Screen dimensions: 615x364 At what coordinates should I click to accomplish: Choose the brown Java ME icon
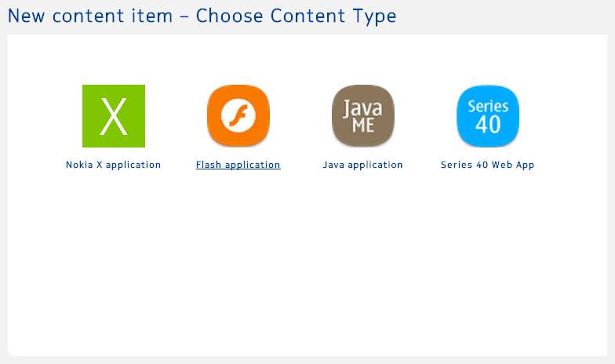(363, 116)
